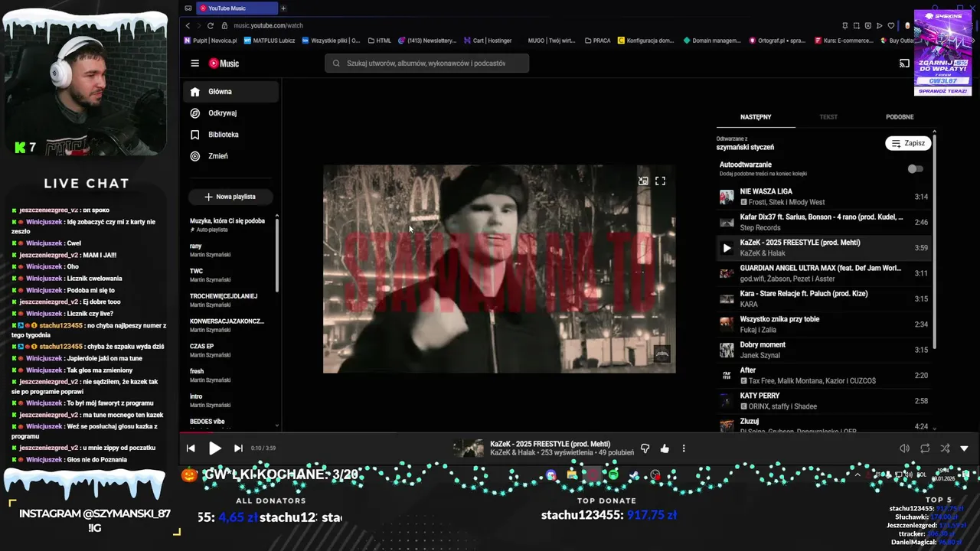This screenshot has width=980, height=551.
Task: Open more actions menu for current song
Action: point(684,448)
